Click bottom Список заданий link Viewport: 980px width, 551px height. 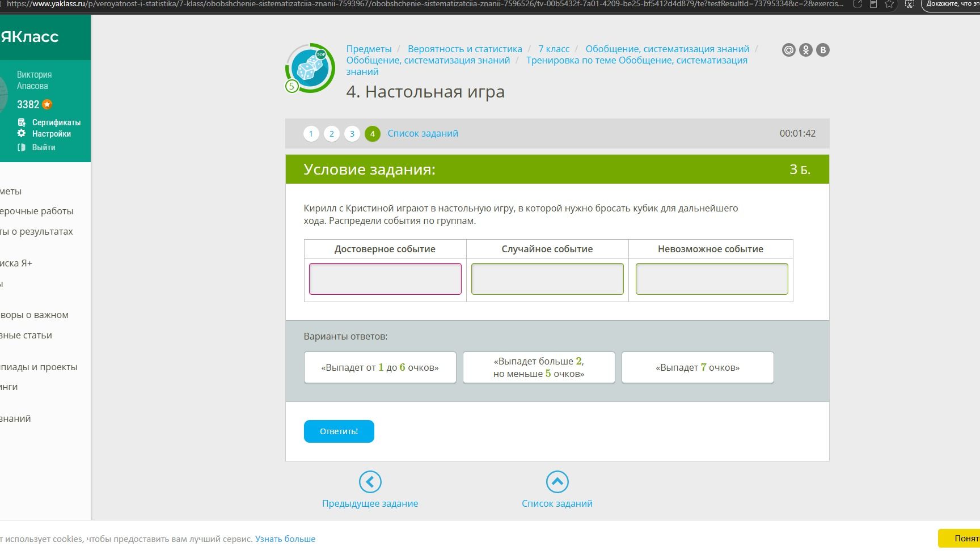click(x=557, y=503)
